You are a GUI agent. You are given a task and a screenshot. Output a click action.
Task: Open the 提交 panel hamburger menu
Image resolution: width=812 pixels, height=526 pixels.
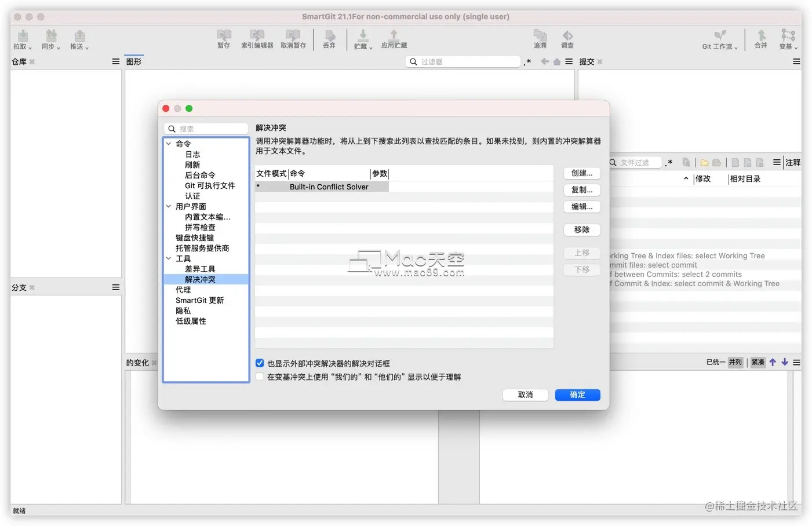click(796, 61)
